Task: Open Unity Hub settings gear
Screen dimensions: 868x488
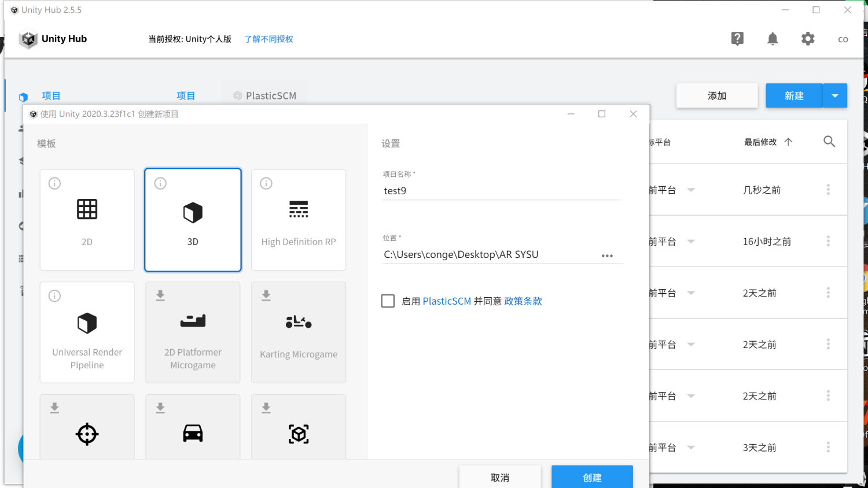Action: pyautogui.click(x=808, y=39)
